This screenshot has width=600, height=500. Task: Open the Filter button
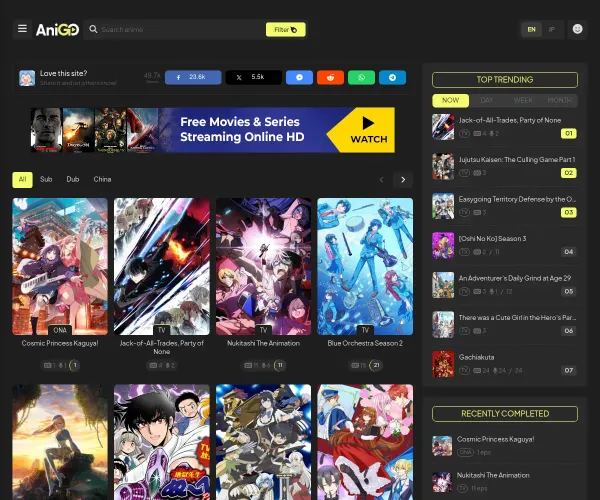coord(285,29)
